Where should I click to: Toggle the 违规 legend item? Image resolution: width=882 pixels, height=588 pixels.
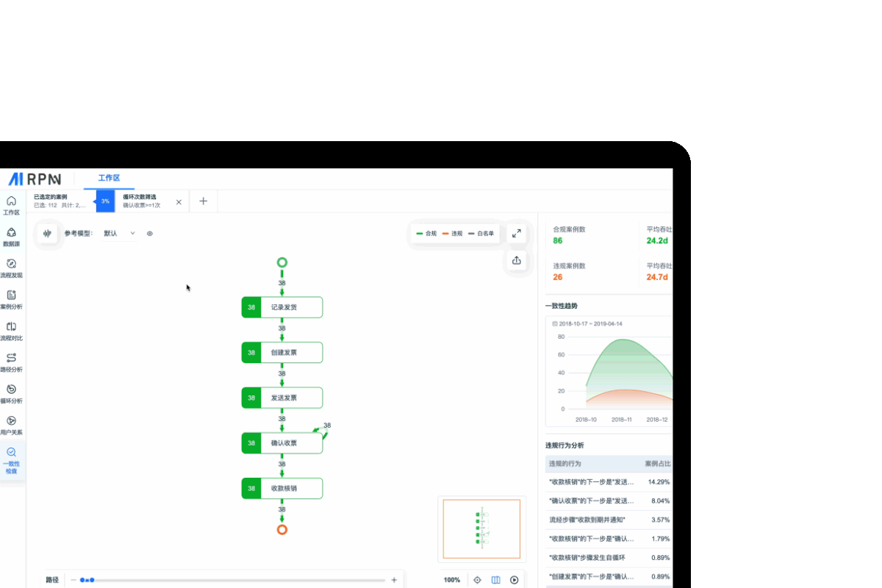453,234
